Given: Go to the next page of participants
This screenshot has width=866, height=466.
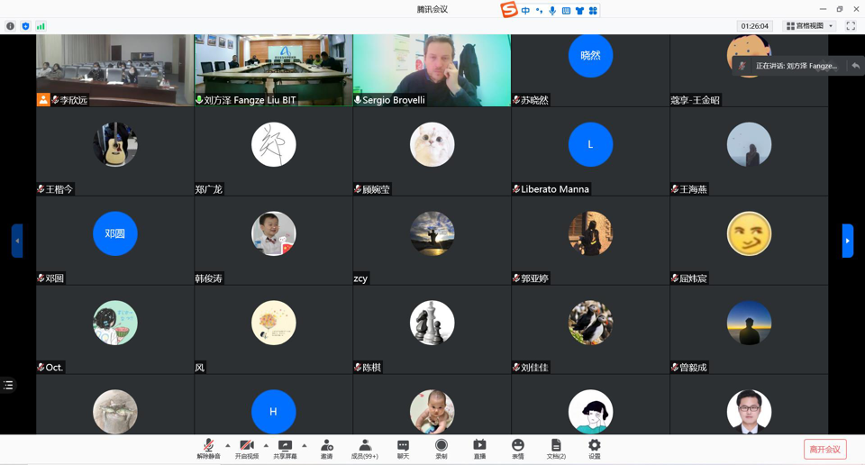Looking at the screenshot, I should pos(848,240).
